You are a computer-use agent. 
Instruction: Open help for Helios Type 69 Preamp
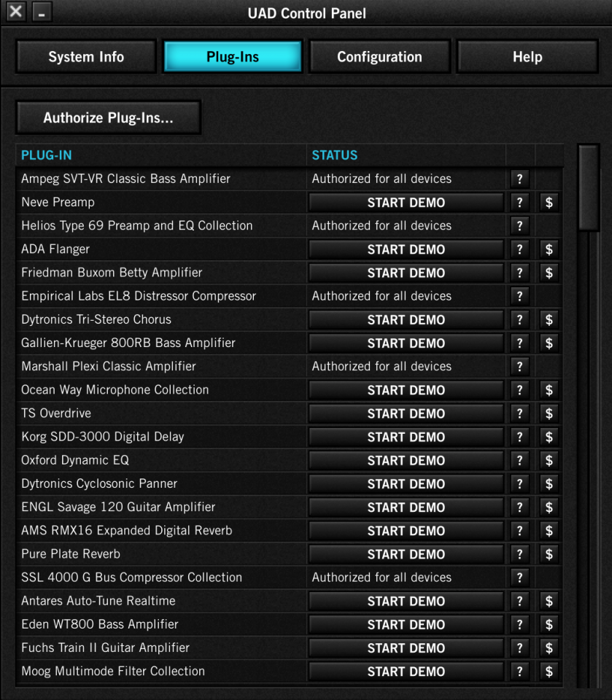pos(519,226)
